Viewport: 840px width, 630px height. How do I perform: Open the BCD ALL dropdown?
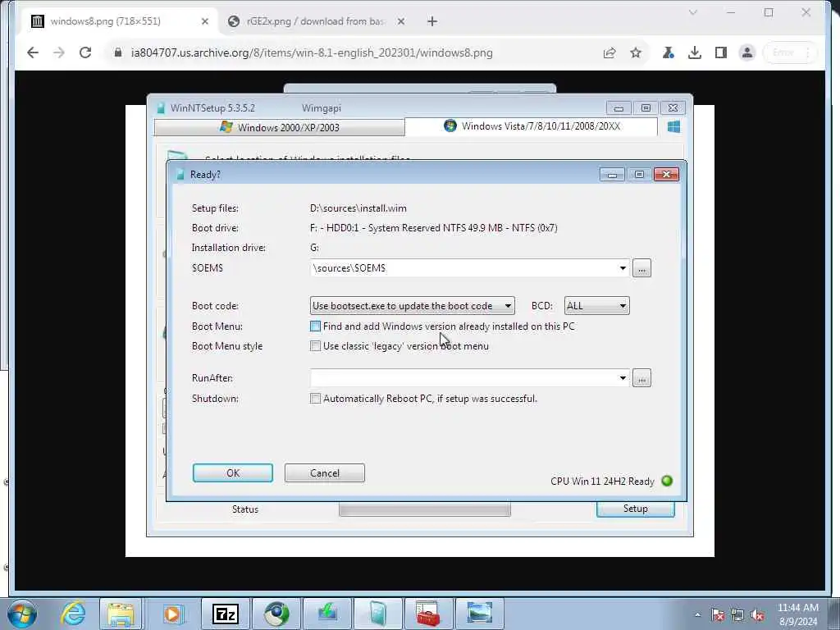tap(597, 306)
